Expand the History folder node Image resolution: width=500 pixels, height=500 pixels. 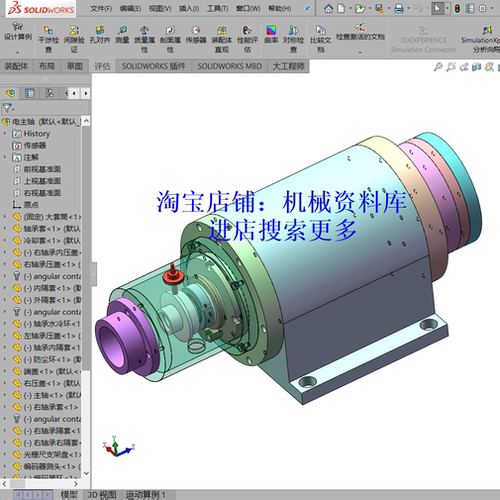(5, 133)
